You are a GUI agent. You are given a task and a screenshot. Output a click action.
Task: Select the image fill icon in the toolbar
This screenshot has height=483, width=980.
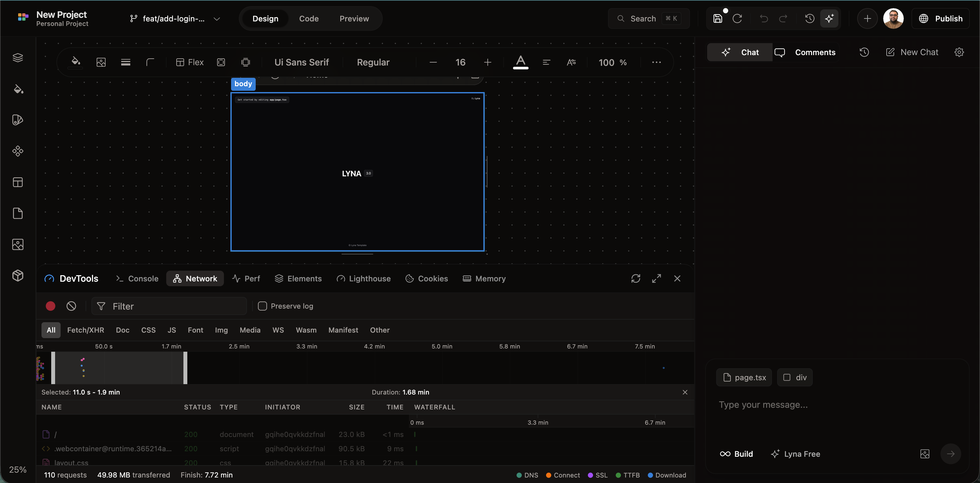101,62
